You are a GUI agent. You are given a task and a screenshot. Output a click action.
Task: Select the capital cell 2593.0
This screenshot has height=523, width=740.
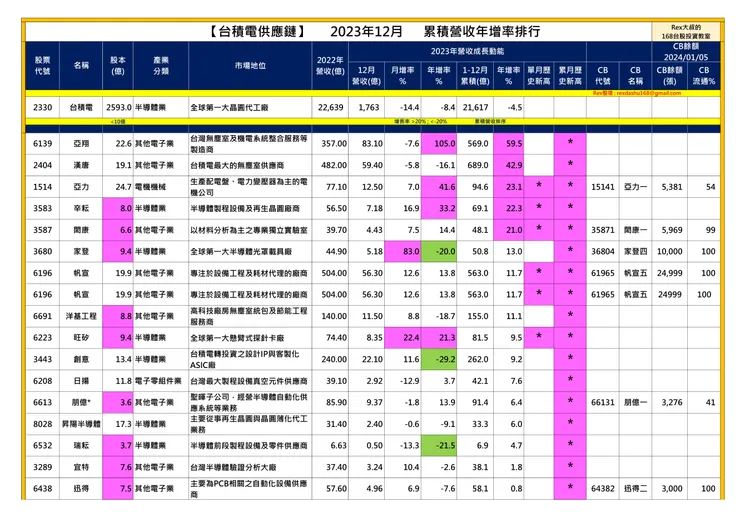[118, 108]
